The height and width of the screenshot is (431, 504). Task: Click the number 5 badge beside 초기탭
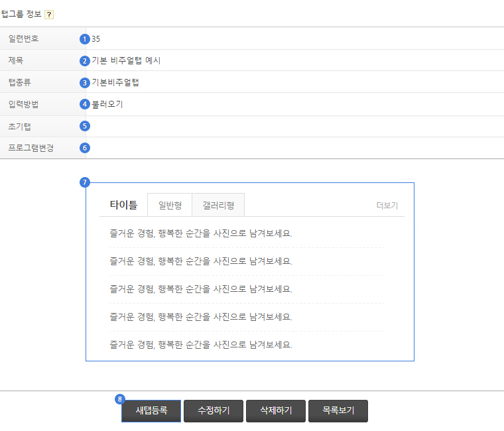tap(84, 126)
